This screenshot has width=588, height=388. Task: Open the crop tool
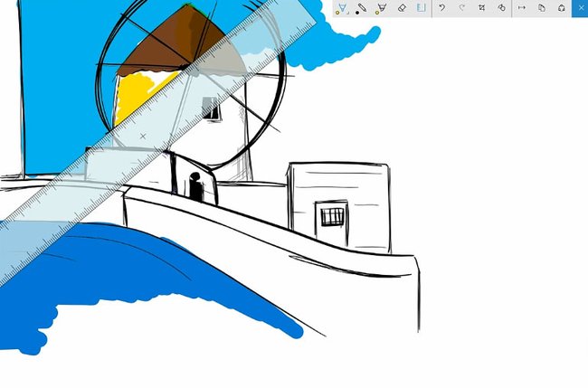tap(482, 8)
